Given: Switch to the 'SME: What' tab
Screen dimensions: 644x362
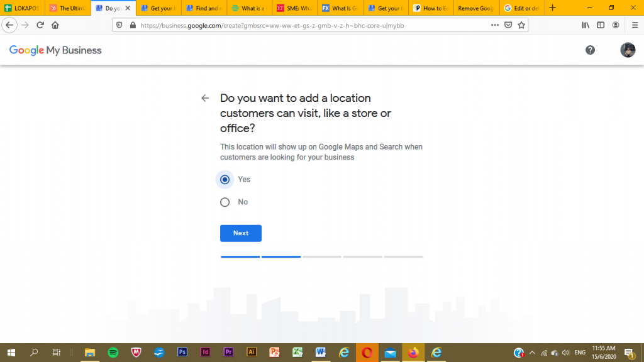Looking at the screenshot, I should (294, 8).
